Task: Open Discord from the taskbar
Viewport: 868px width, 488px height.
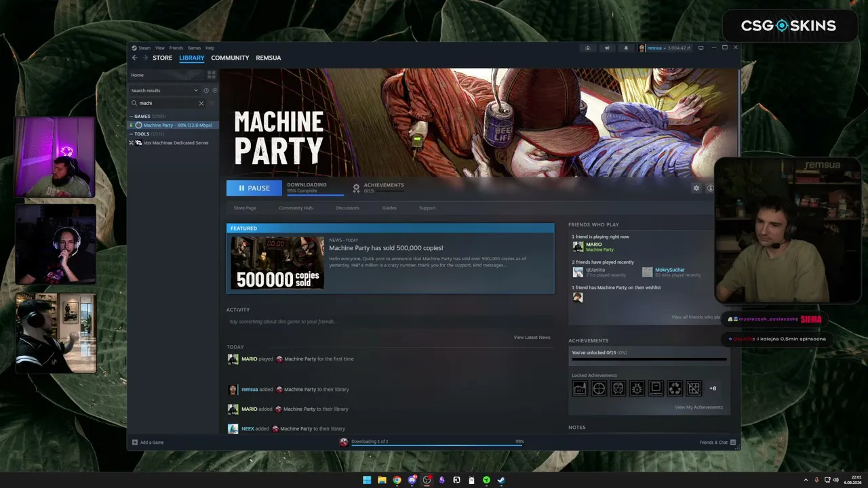Action: pyautogui.click(x=412, y=480)
